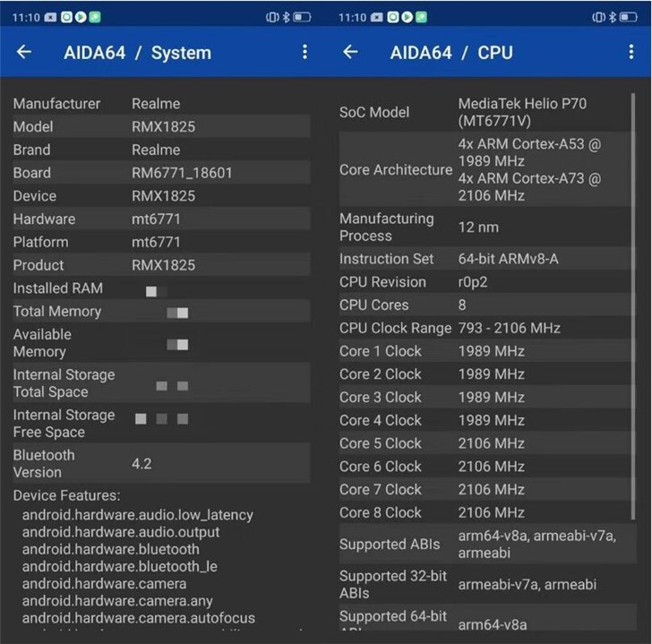The image size is (652, 644).
Task: Tap vibrate mode icon on System screen
Action: (272, 17)
